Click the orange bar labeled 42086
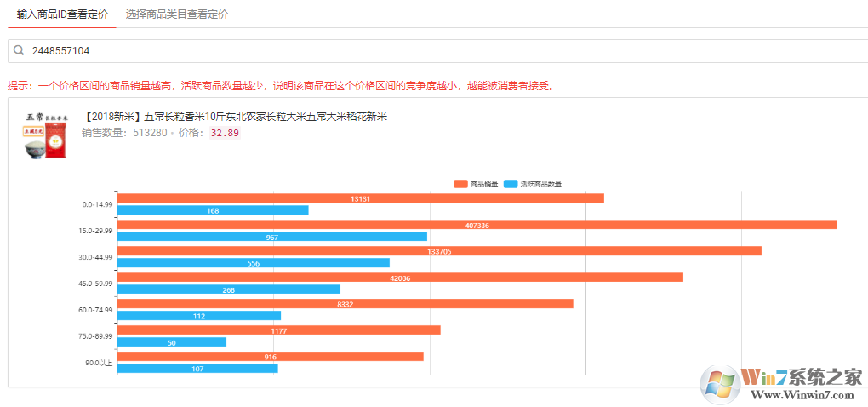 (x=400, y=278)
